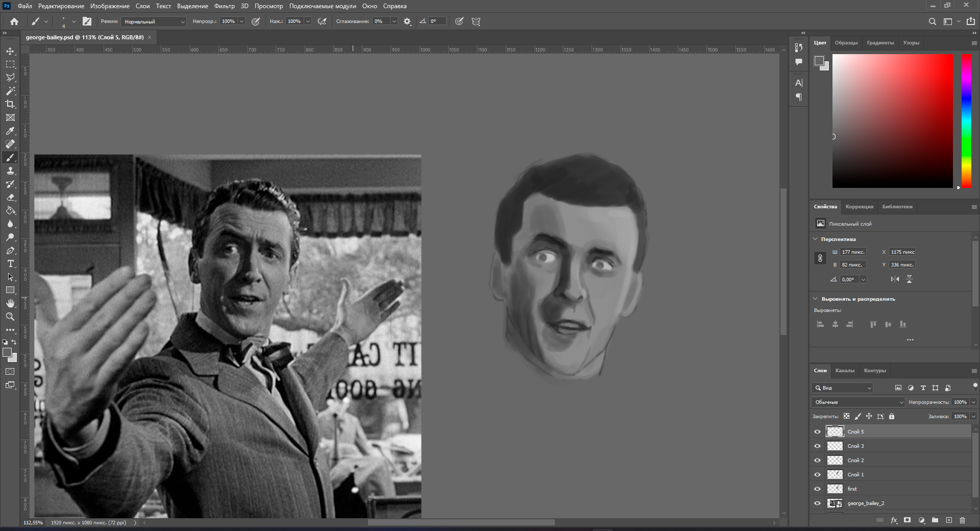Select the Crop tool
Screen dimensions: 980x531
tap(10, 104)
